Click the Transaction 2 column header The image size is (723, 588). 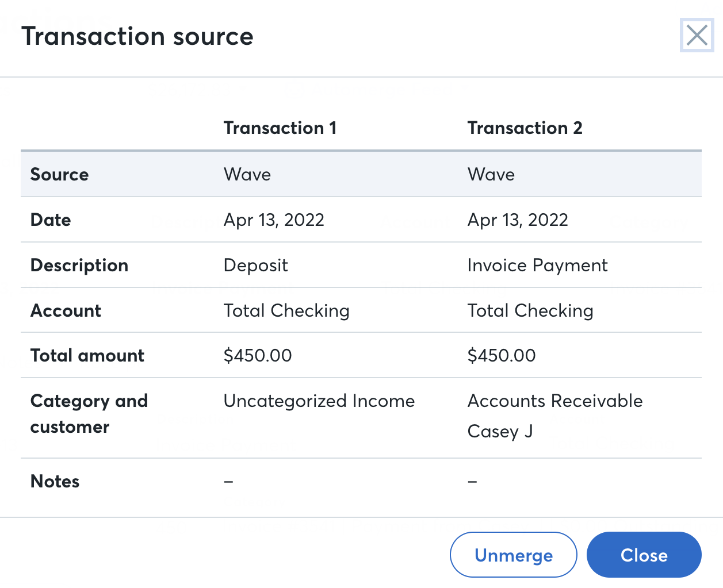tap(525, 128)
